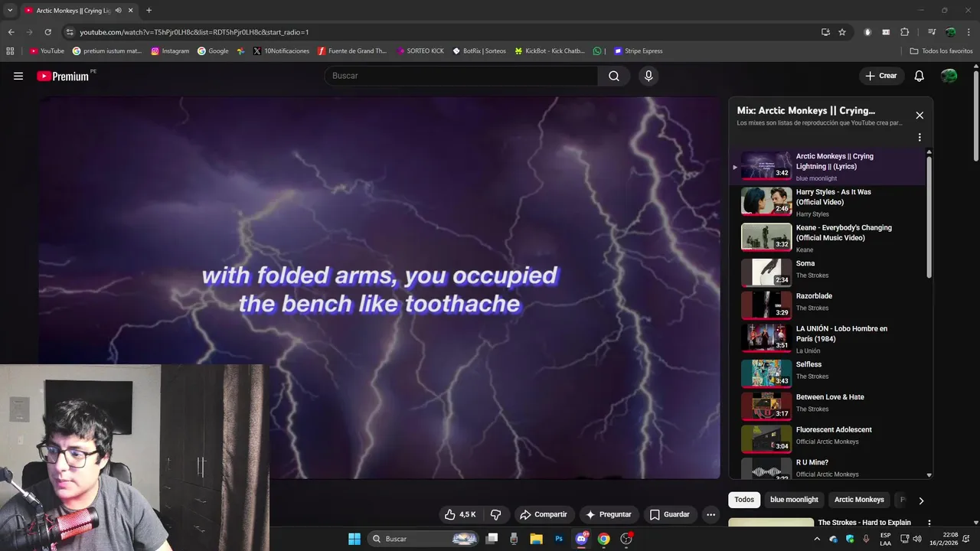This screenshot has width=980, height=551.
Task: Click the search magnifier button
Action: [x=614, y=76]
